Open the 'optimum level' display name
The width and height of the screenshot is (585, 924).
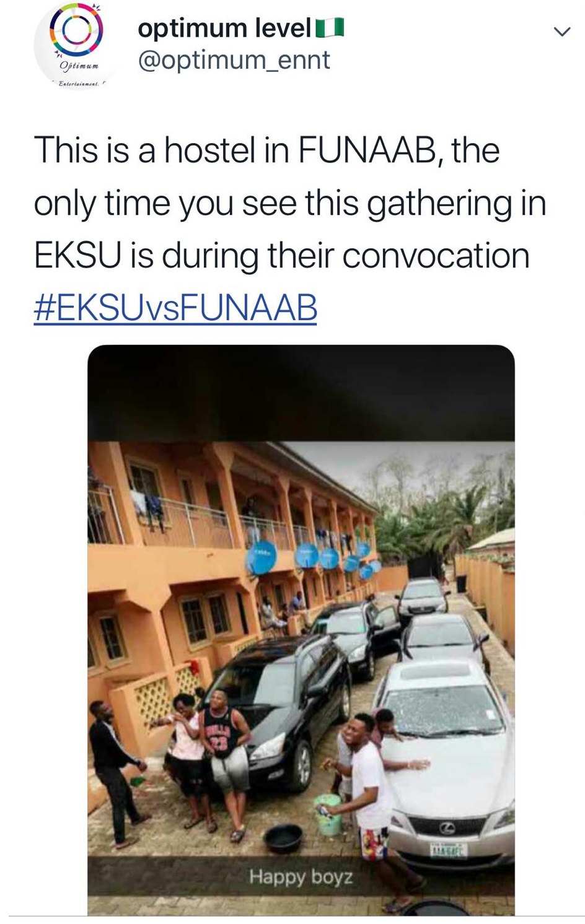224,28
